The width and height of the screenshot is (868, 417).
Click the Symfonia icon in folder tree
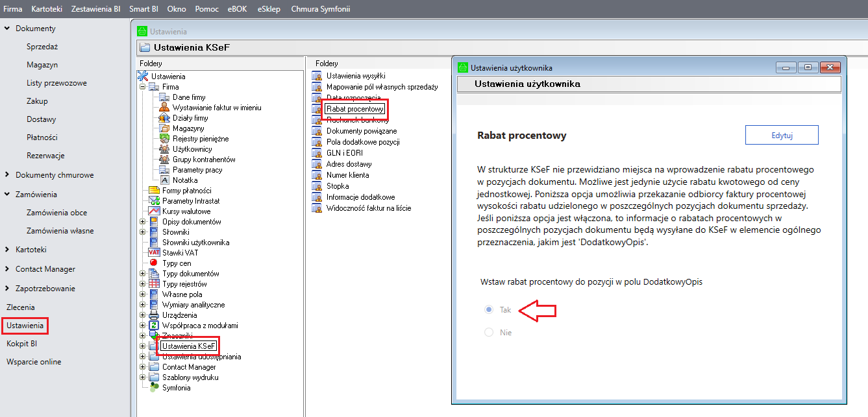point(154,388)
